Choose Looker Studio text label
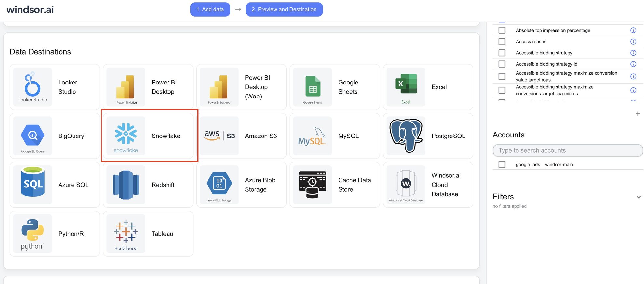Image resolution: width=644 pixels, height=284 pixels. (68, 87)
